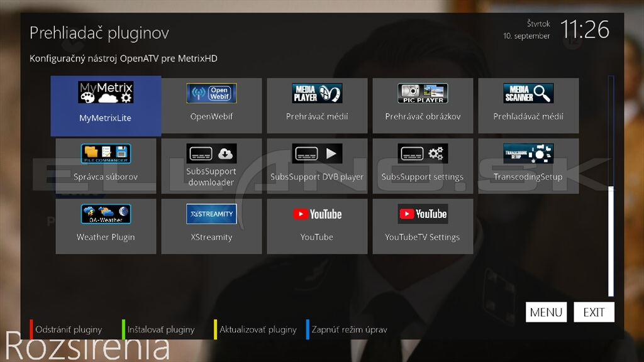Click the '10. september' date text
Screen dimensions: 644x362
[x=526, y=36]
